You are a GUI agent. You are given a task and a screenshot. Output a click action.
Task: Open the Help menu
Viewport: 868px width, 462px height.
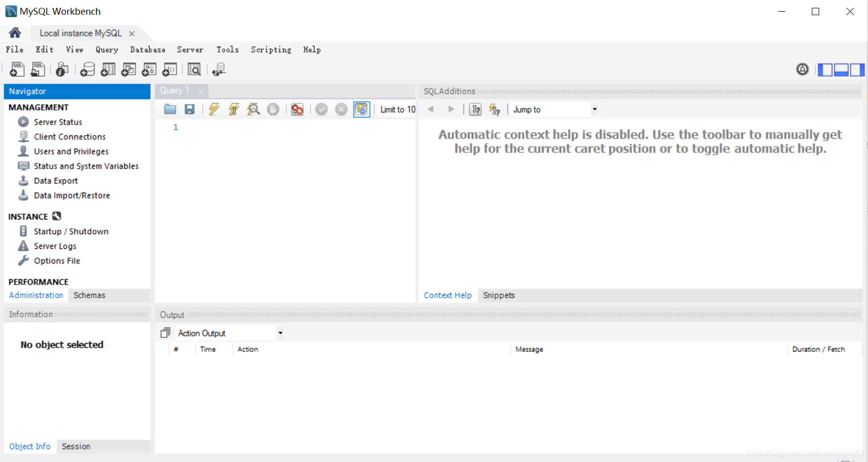click(x=312, y=49)
